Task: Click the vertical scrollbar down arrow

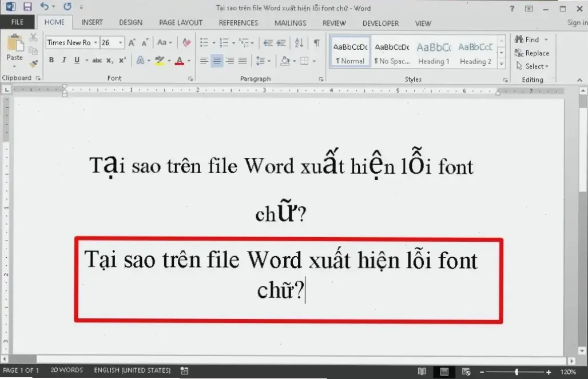Action: [582, 351]
